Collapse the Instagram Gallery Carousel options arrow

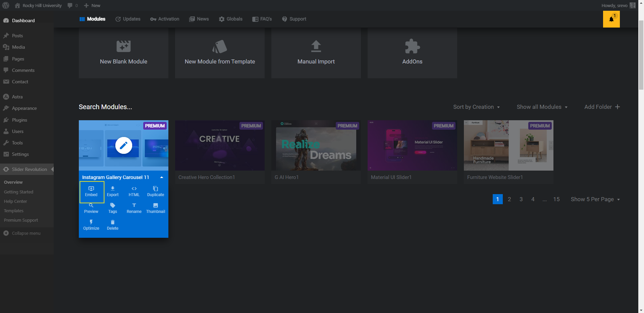162,177
